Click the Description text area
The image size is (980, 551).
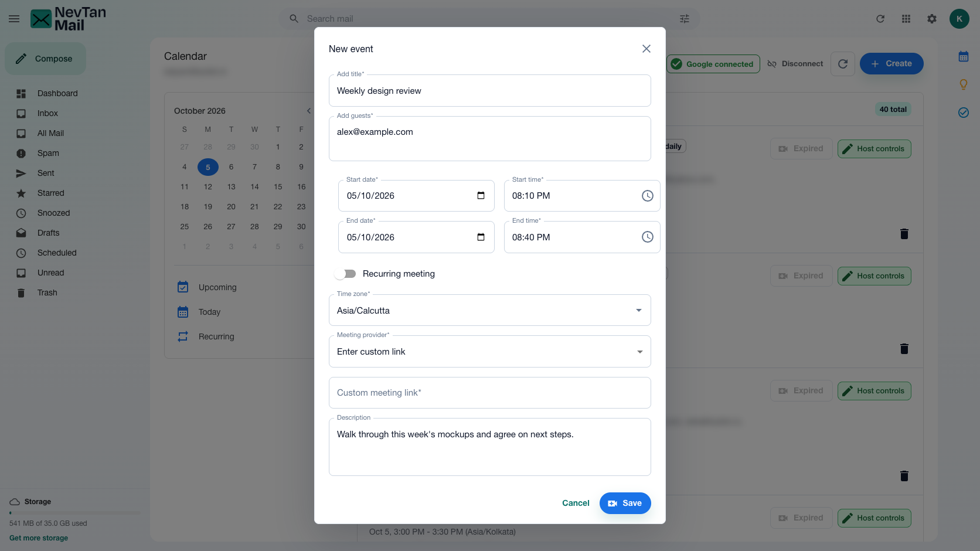490,447
